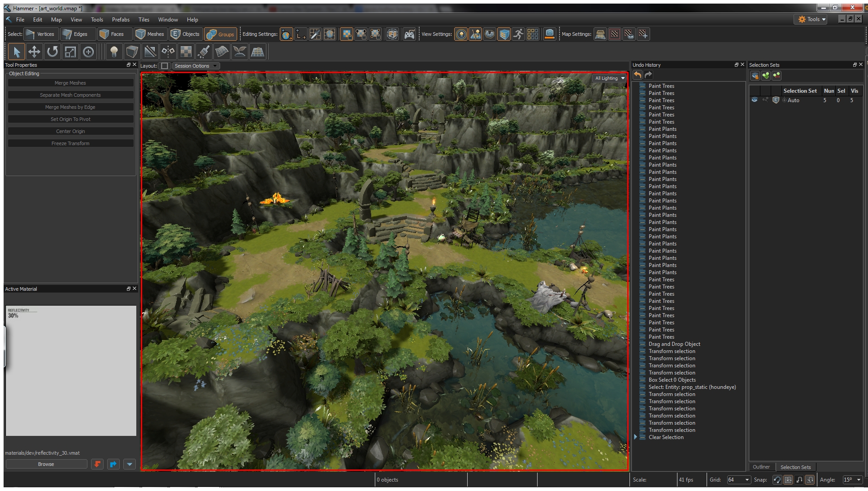This screenshot has height=491, width=868.
Task: Select the Box Select 0 Objects entry
Action: pyautogui.click(x=672, y=380)
